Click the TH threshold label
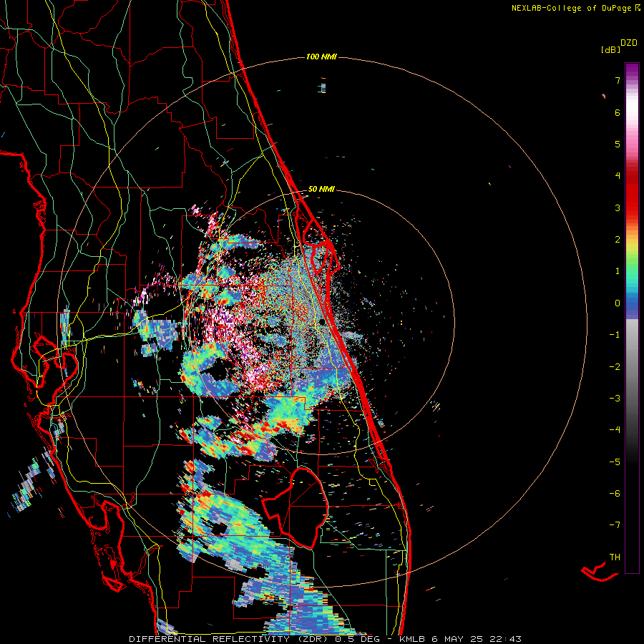 click(x=615, y=557)
